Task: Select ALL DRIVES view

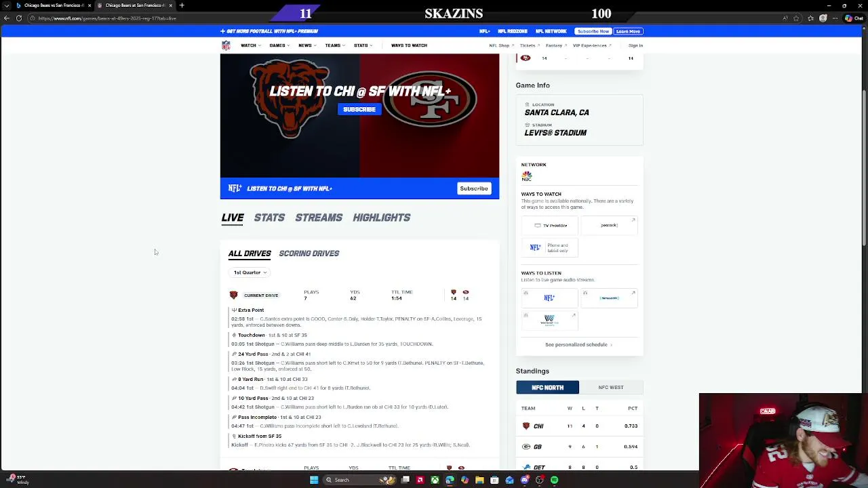Action: (x=250, y=253)
